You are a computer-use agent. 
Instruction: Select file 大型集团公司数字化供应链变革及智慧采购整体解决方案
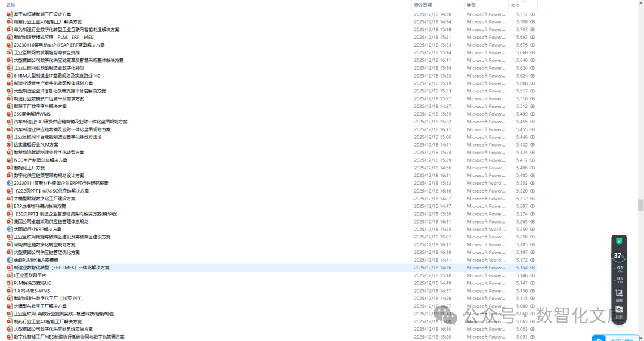pos(69,60)
